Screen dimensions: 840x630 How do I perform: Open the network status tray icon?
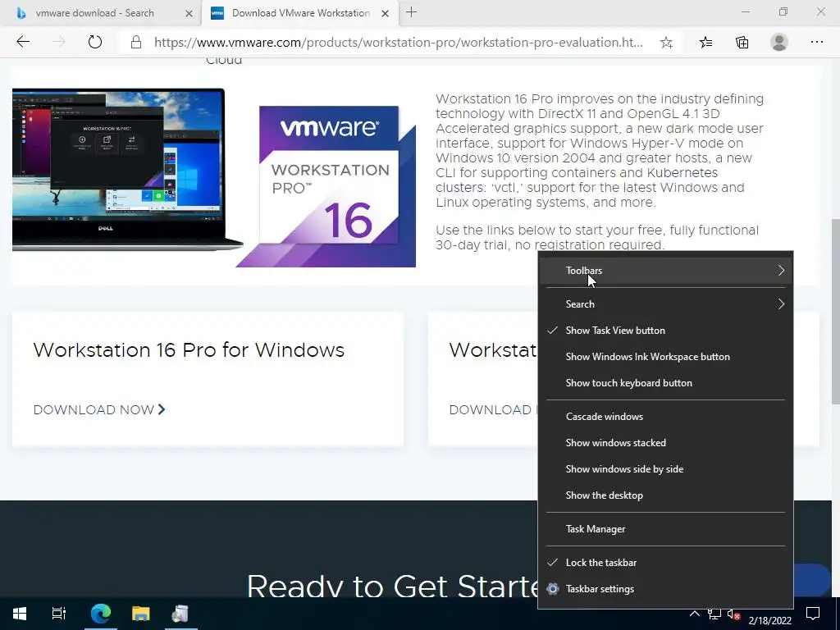point(714,614)
